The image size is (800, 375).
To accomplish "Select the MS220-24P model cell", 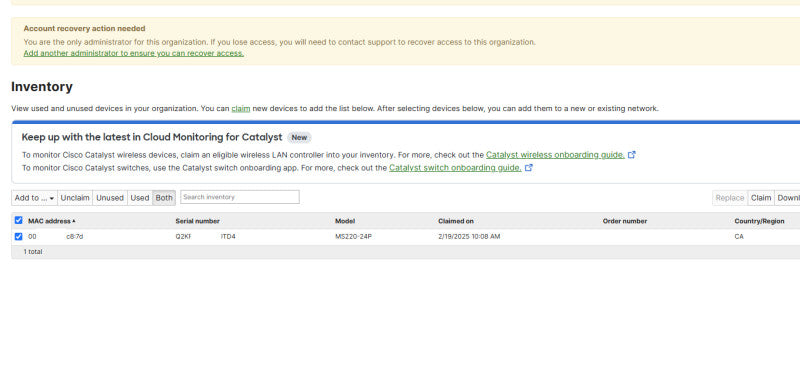I will [x=353, y=237].
